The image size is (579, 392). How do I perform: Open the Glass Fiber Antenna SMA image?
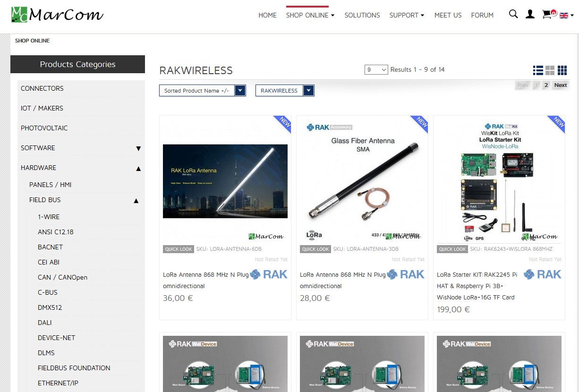tap(362, 181)
